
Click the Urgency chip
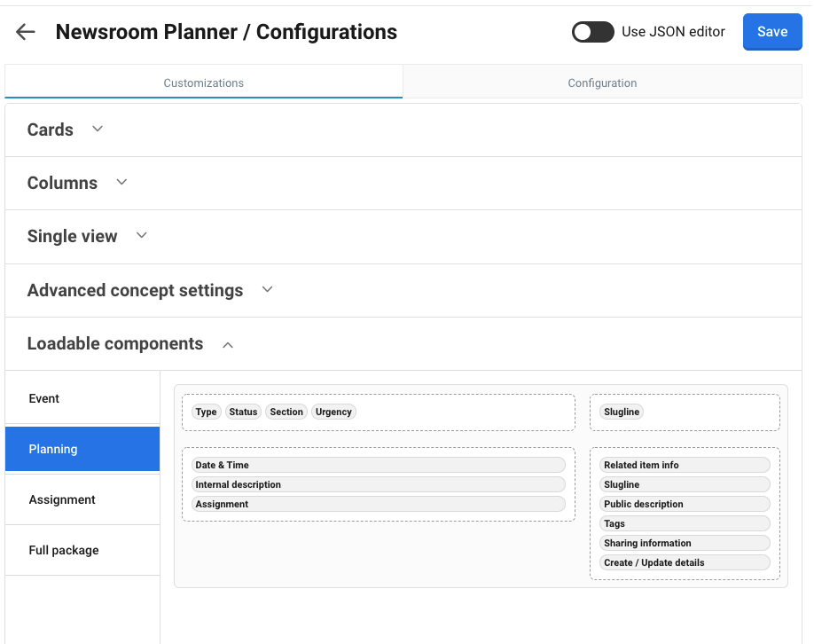[x=333, y=412]
